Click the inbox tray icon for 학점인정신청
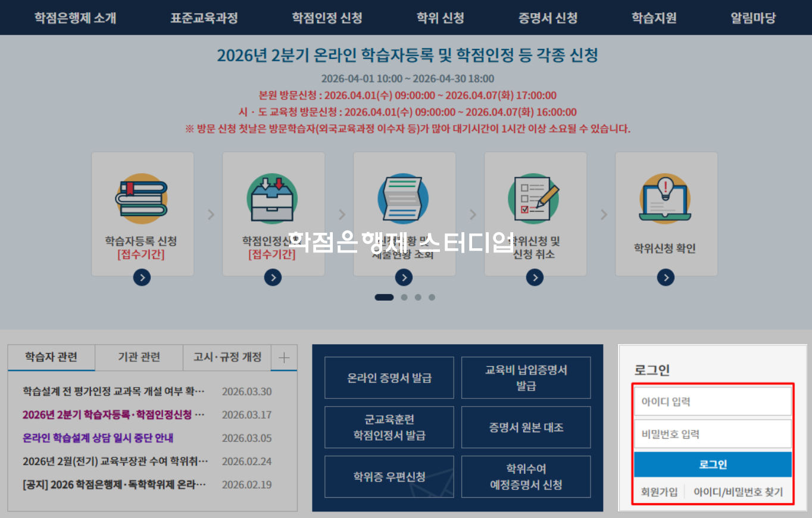812x518 pixels. pyautogui.click(x=273, y=199)
